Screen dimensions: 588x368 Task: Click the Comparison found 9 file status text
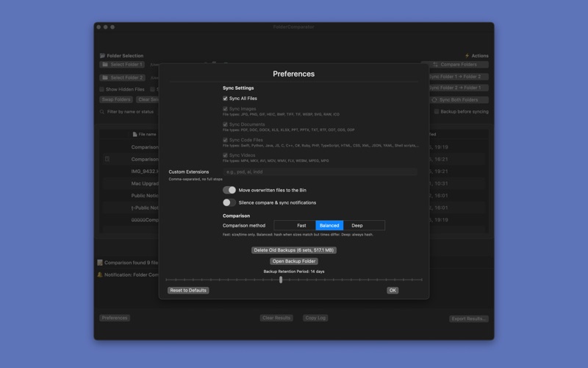(132, 263)
